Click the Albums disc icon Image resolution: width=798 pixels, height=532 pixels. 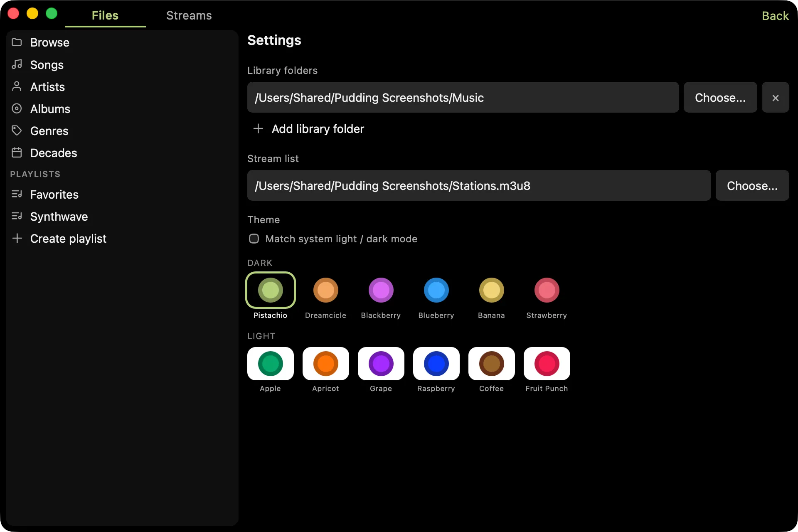coord(17,108)
